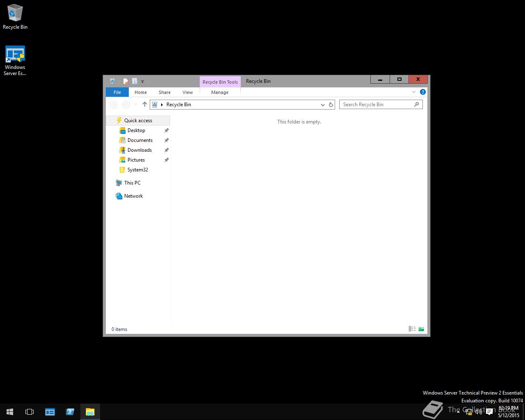Expand the ribbon with the chevron

tap(414, 92)
